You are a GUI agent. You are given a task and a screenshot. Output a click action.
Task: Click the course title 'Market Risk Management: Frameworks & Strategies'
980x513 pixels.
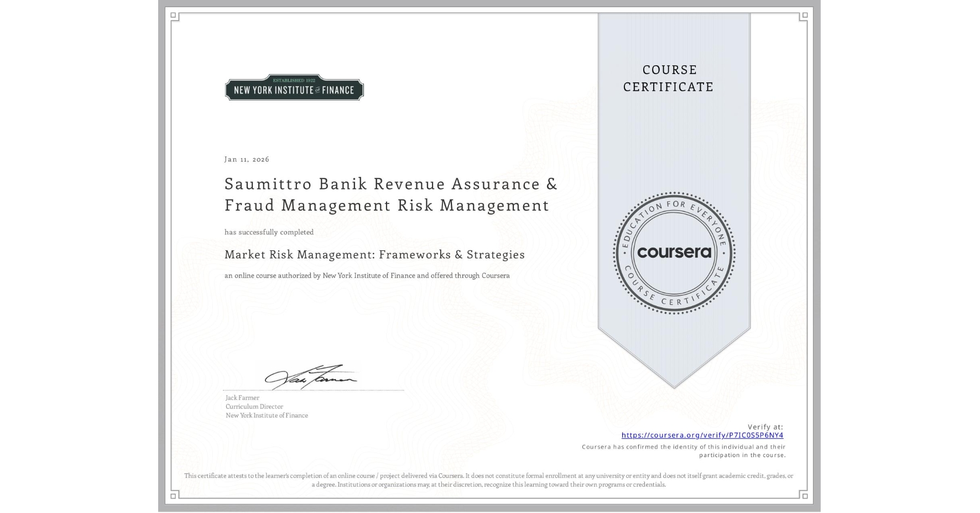pos(374,254)
